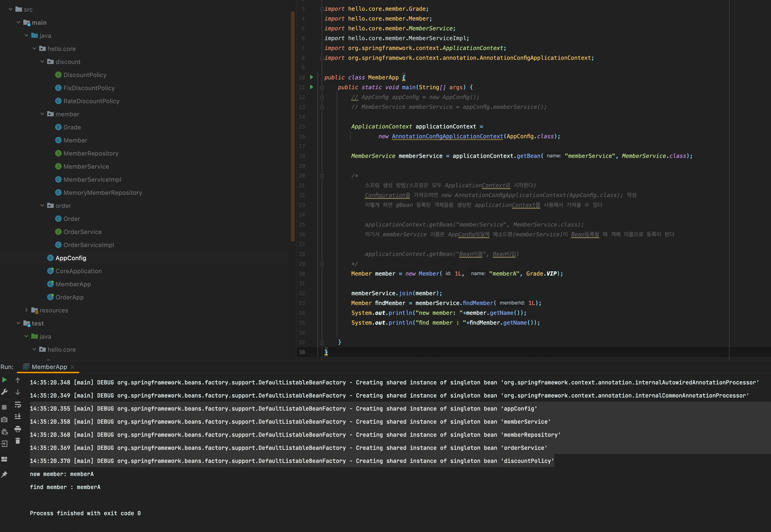Select the MemberApp run tab
Screen dimensions: 771x532
click(x=49, y=367)
